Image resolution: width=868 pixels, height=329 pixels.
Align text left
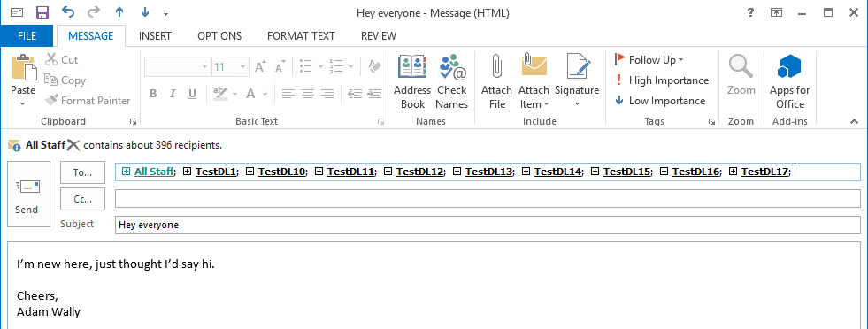288,94
